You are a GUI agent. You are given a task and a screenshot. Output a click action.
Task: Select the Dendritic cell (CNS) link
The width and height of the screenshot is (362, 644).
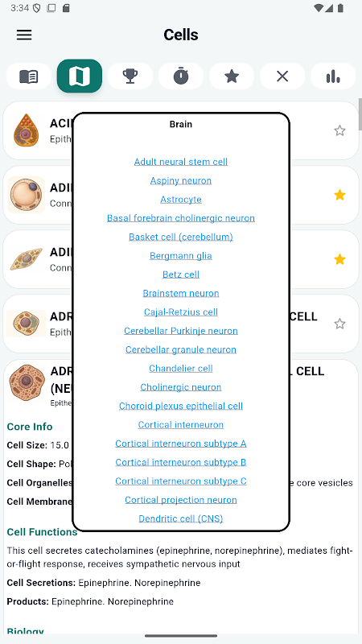(x=181, y=518)
